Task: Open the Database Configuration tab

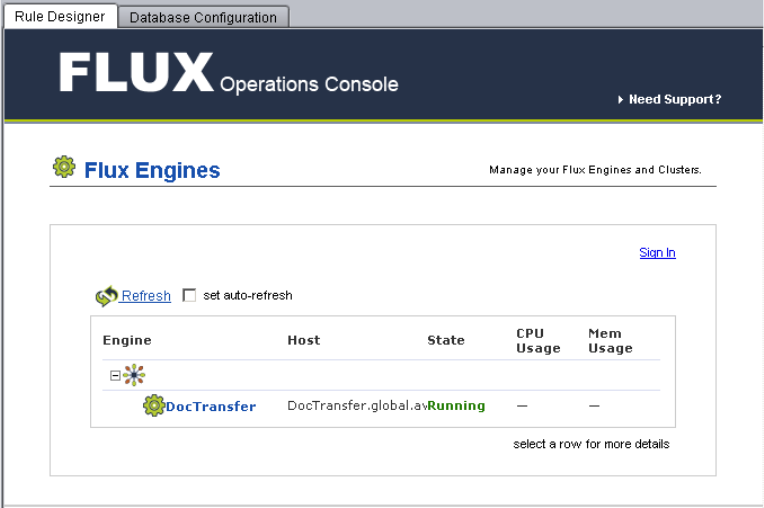Action: [203, 17]
